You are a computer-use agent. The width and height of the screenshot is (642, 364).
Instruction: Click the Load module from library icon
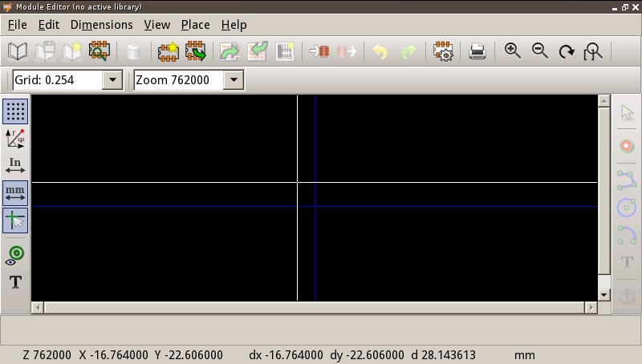click(196, 51)
